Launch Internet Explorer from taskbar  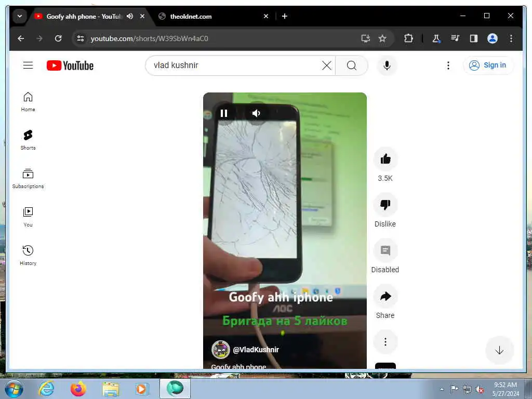pos(46,389)
